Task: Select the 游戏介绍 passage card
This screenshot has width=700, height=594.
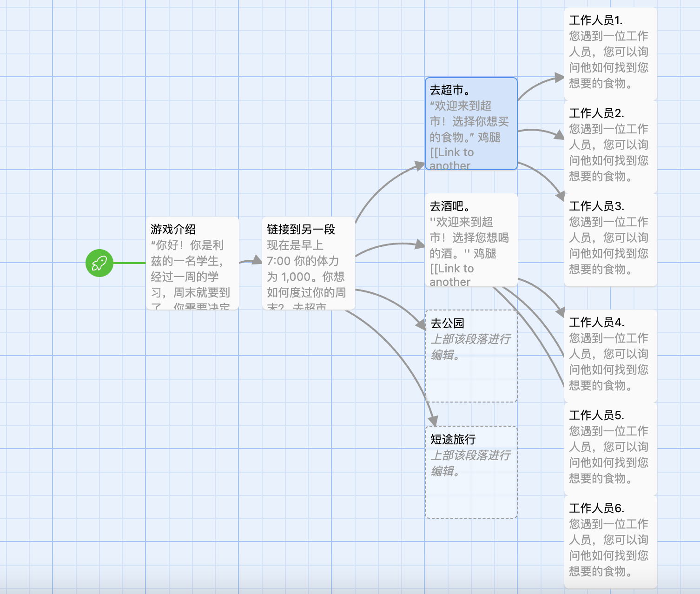Action: tap(191, 263)
